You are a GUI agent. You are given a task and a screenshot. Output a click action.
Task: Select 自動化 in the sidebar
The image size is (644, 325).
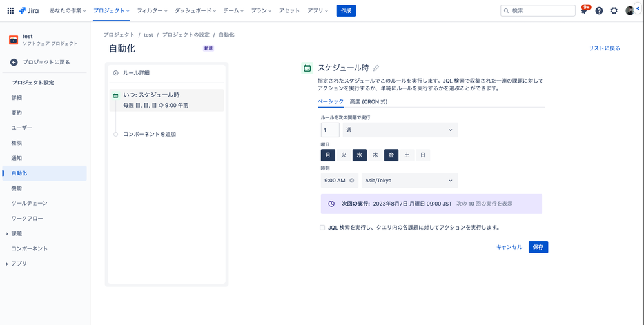coord(44,173)
